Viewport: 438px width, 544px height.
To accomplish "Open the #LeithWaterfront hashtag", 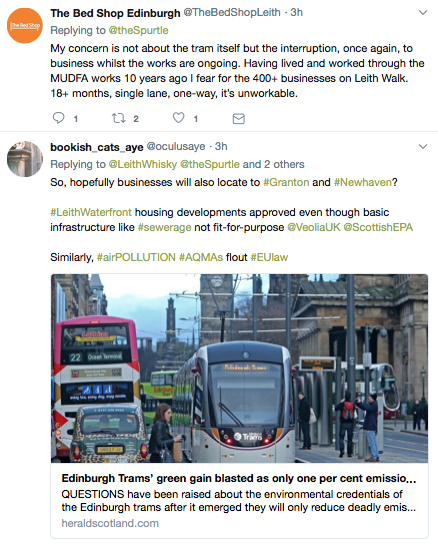I will tap(91, 212).
